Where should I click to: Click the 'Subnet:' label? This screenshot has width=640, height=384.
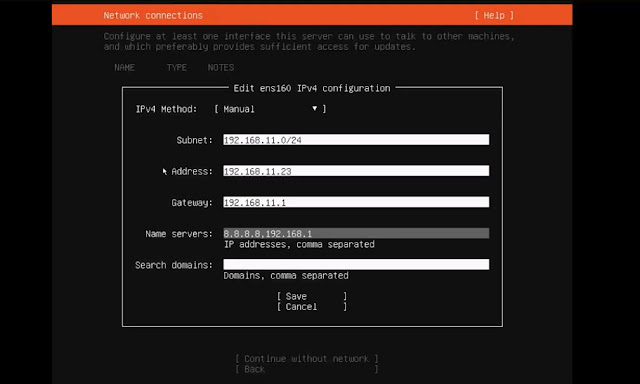195,140
